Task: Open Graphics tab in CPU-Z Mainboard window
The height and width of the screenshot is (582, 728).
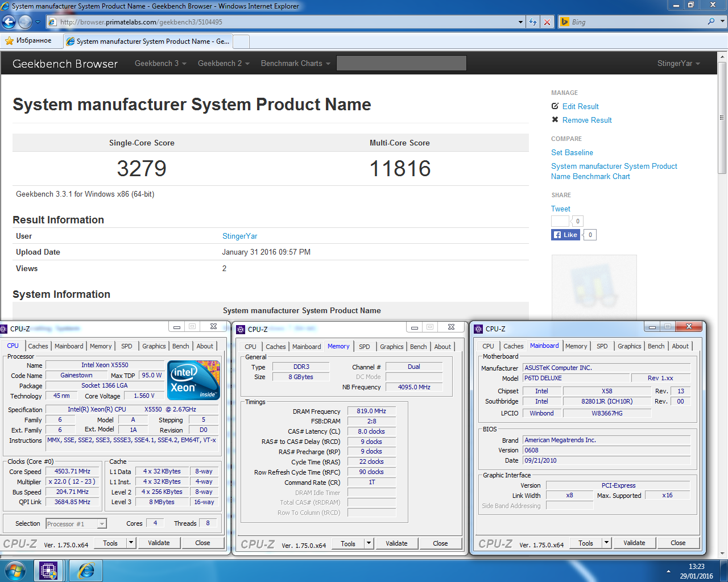Action: point(630,346)
